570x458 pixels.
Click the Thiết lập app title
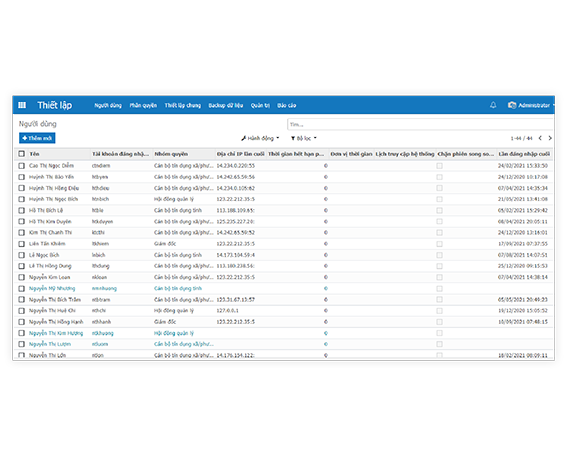tap(55, 105)
